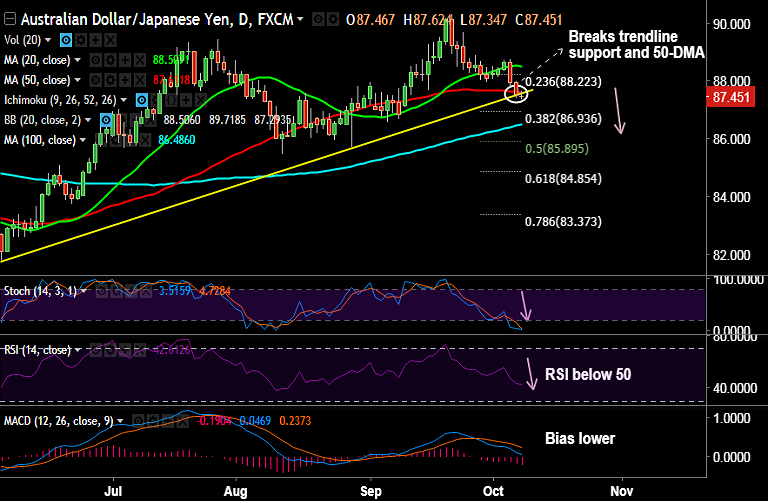
Task: Click the 'Breaks trendline support and 50-DMA' note
Action: [x=636, y=44]
